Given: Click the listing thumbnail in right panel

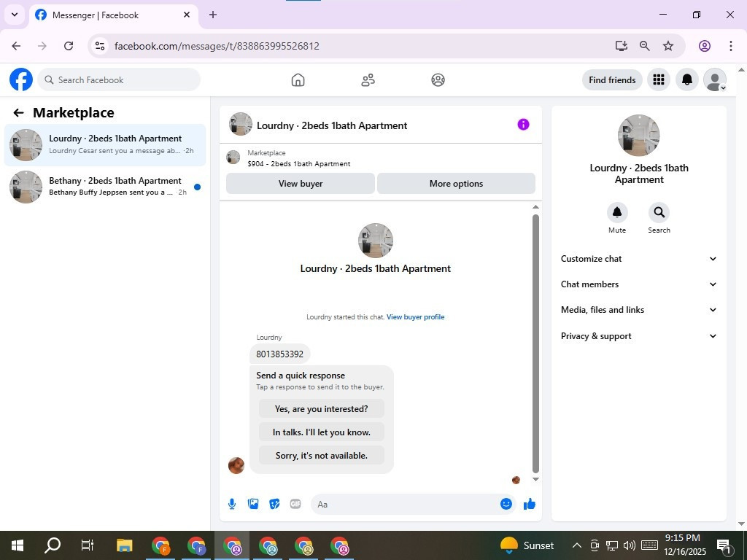Looking at the screenshot, I should coord(638,135).
